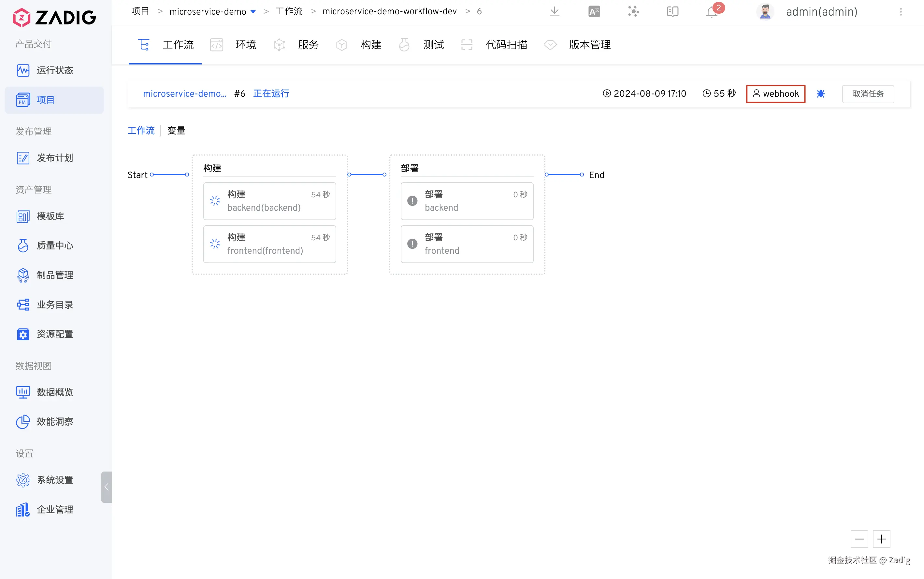The width and height of the screenshot is (924, 579).
Task: Switch to the 环境 tab
Action: click(x=245, y=45)
